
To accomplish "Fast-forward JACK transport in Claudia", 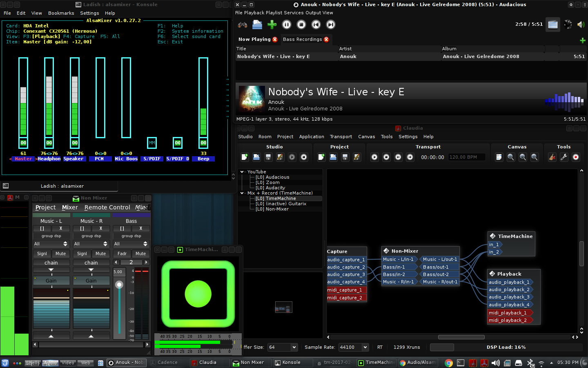I will tap(410, 157).
